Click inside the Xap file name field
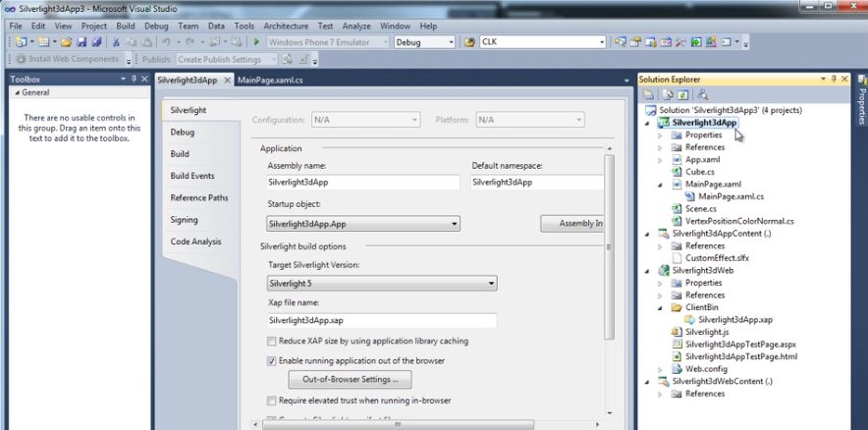The image size is (868, 430). coord(382,320)
